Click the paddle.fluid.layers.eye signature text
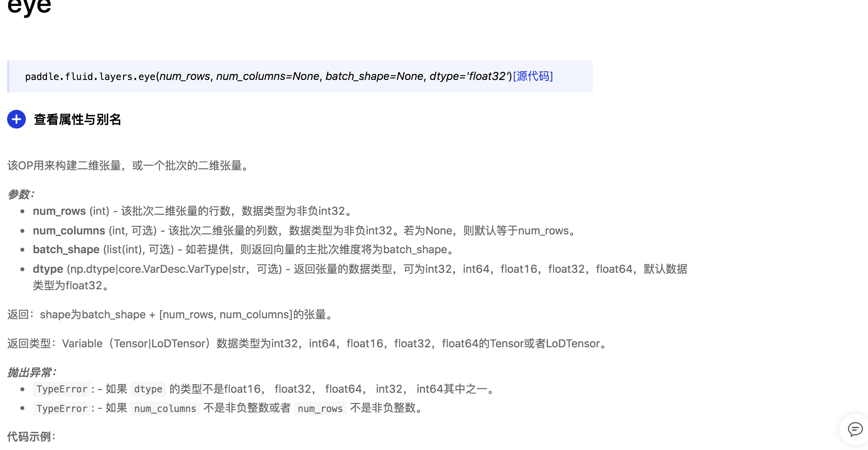868x450 pixels. pyautogui.click(x=90, y=76)
